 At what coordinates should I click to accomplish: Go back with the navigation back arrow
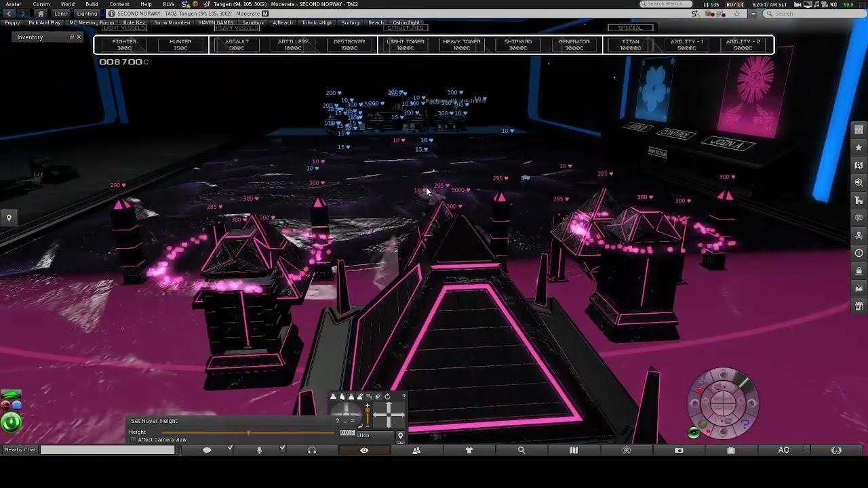9,14
